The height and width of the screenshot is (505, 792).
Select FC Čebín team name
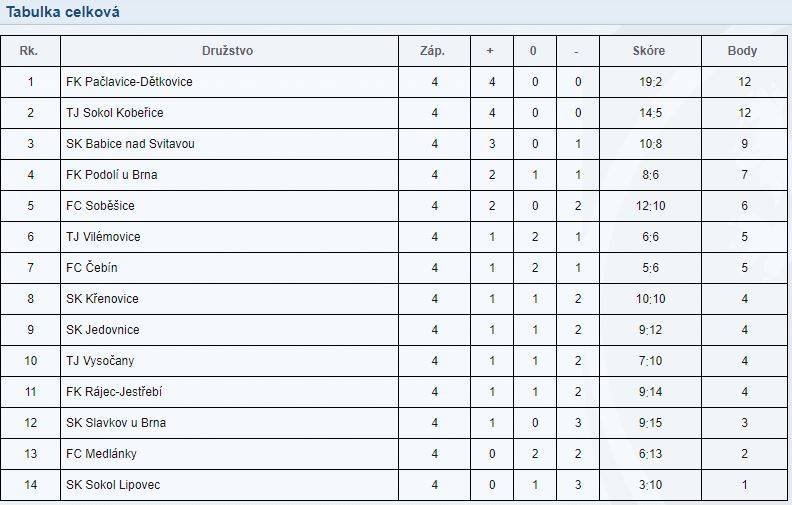[x=91, y=268]
